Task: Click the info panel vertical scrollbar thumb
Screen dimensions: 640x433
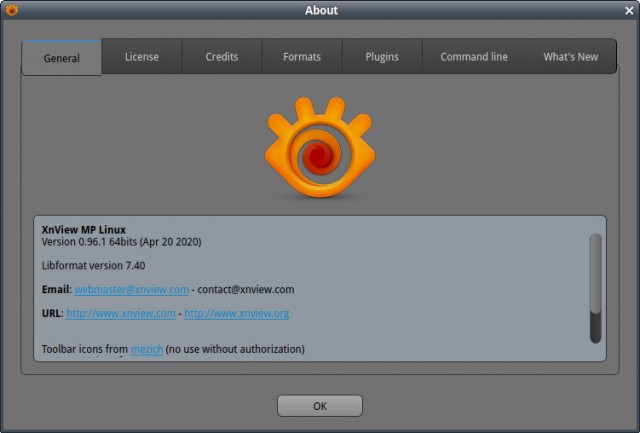Action: 596,273
